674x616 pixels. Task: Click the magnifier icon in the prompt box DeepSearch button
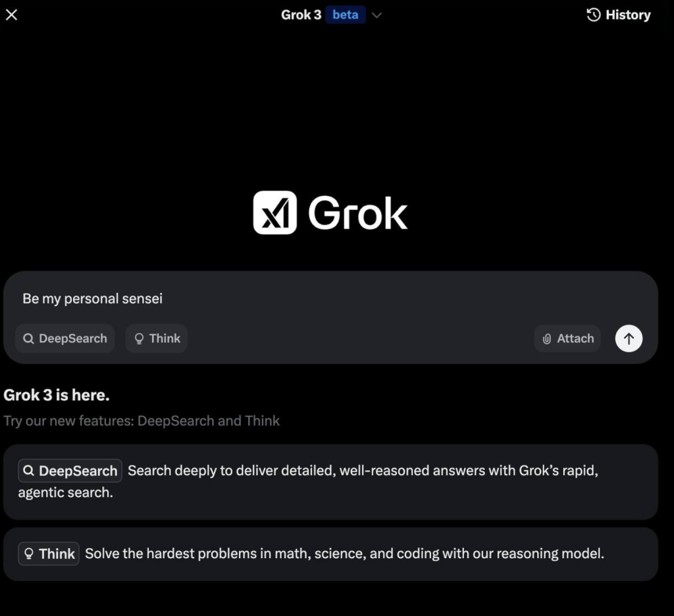tap(28, 339)
